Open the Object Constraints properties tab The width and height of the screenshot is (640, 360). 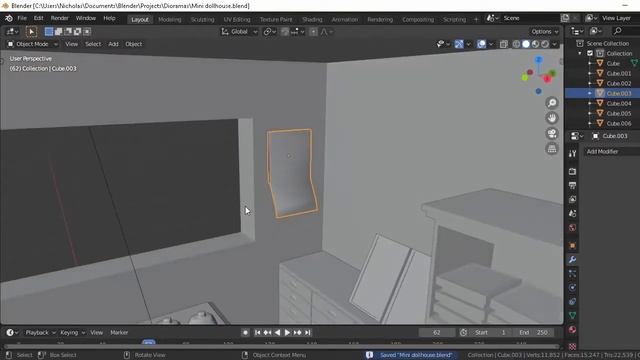click(572, 302)
